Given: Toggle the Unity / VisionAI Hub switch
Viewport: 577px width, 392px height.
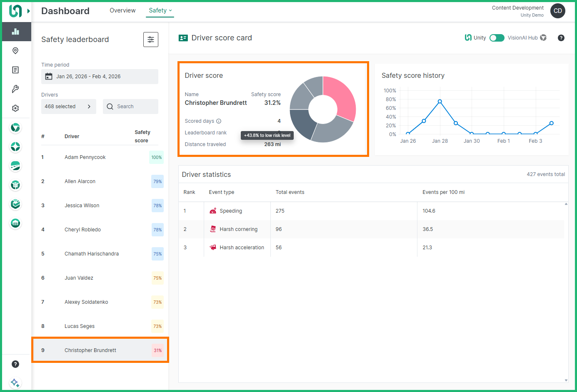Looking at the screenshot, I should pos(497,38).
